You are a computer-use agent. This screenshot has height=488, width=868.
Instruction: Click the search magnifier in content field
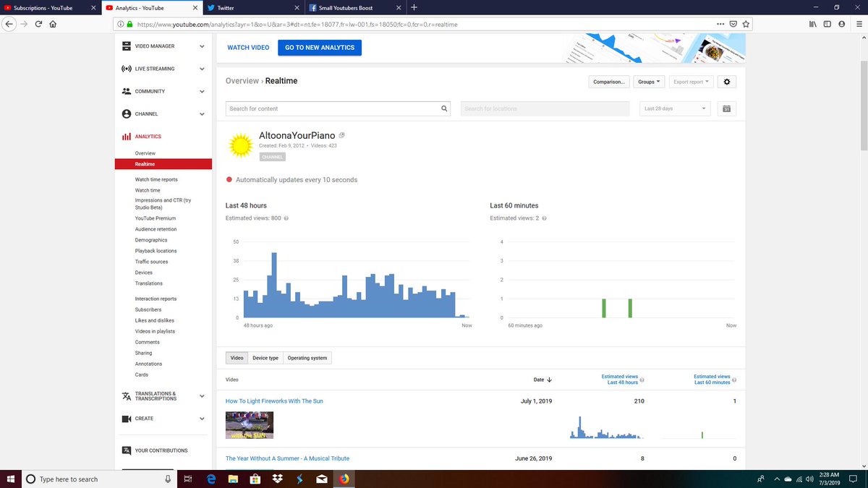445,108
